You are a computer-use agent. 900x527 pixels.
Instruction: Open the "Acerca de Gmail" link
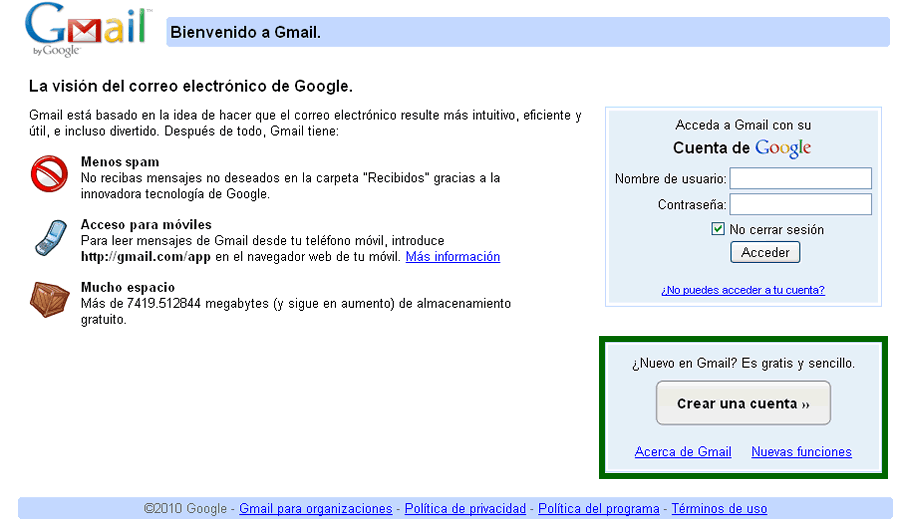[x=683, y=452]
